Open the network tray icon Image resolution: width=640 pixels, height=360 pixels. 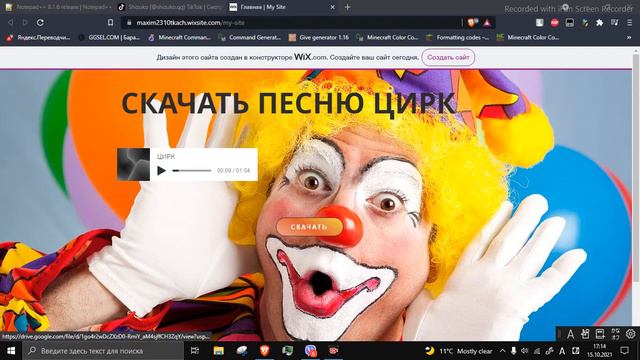pos(537,351)
